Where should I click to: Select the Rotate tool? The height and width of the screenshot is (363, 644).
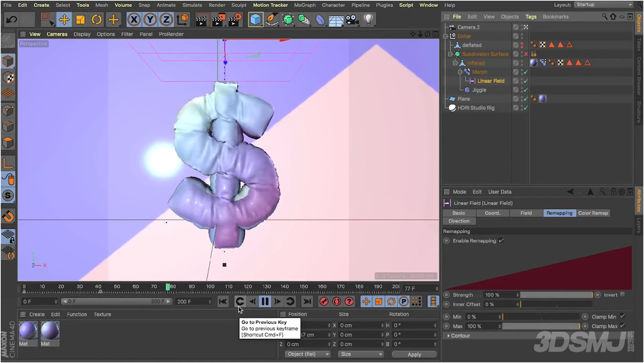click(x=97, y=20)
